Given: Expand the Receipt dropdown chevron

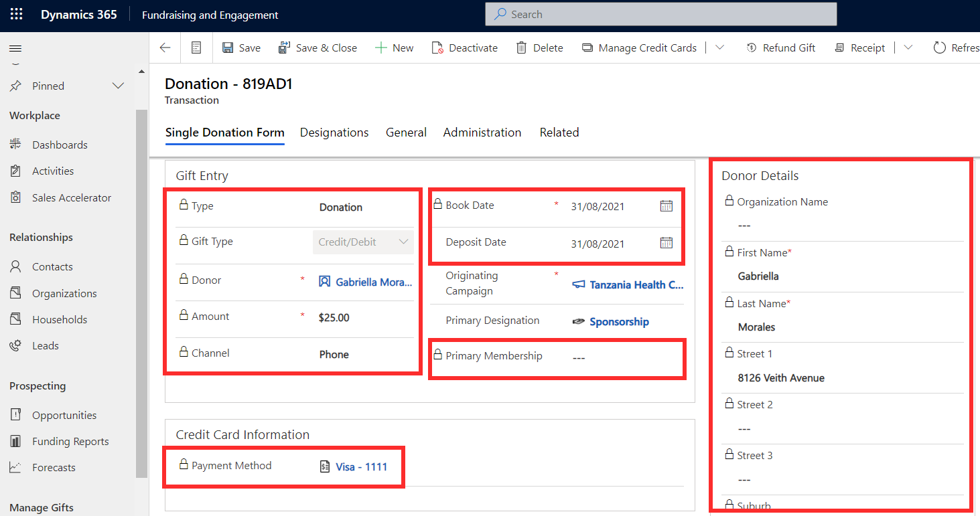Looking at the screenshot, I should coord(908,48).
